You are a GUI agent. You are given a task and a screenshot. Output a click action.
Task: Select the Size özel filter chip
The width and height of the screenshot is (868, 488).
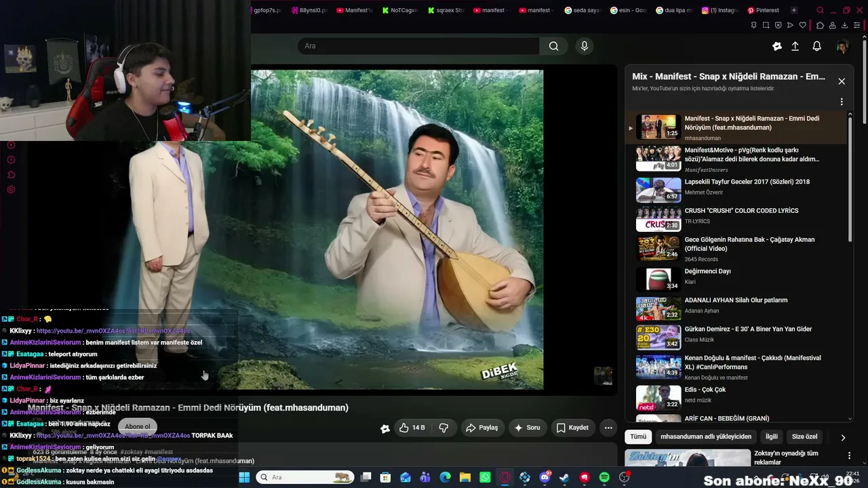point(805,436)
